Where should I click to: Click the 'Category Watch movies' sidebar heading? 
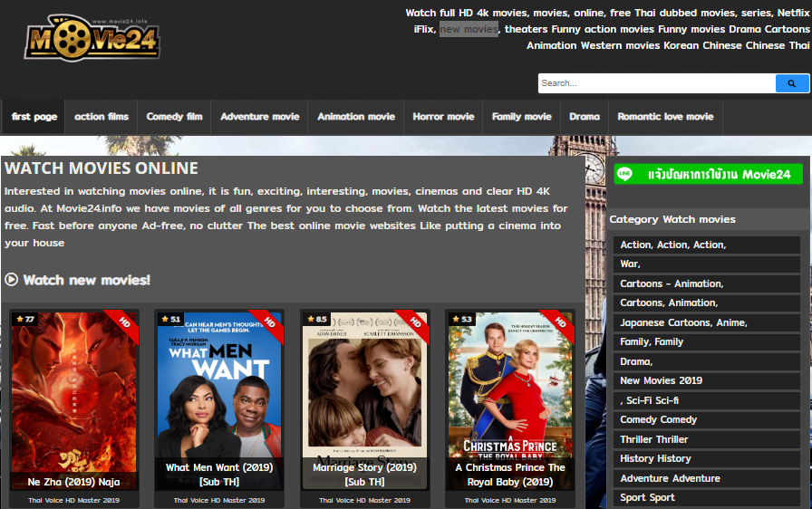(672, 219)
